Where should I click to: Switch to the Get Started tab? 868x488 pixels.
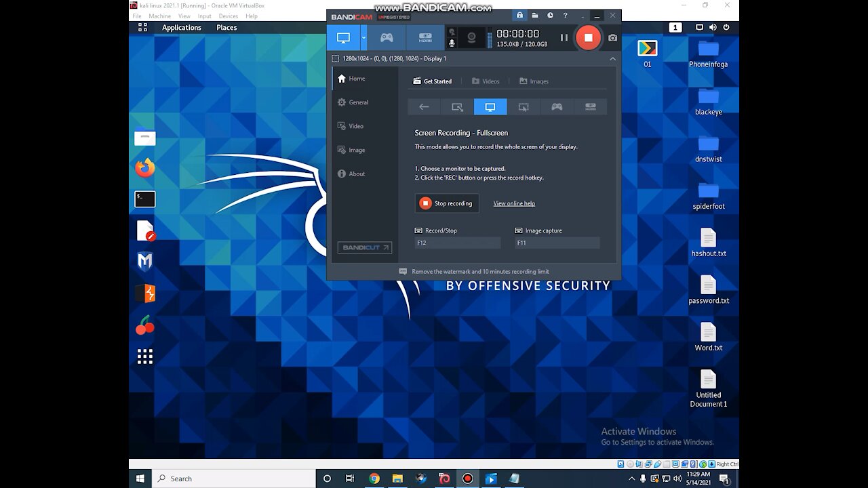point(432,81)
